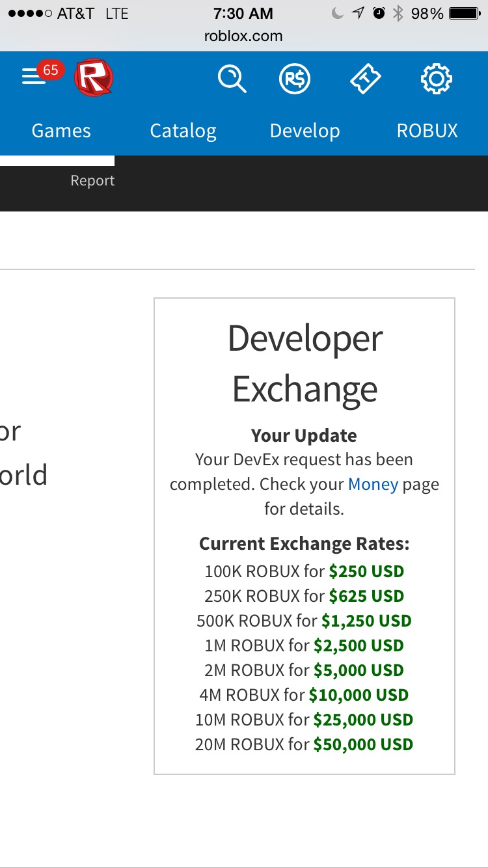Image resolution: width=488 pixels, height=868 pixels.
Task: Go to the Games tab
Action: pos(61,131)
